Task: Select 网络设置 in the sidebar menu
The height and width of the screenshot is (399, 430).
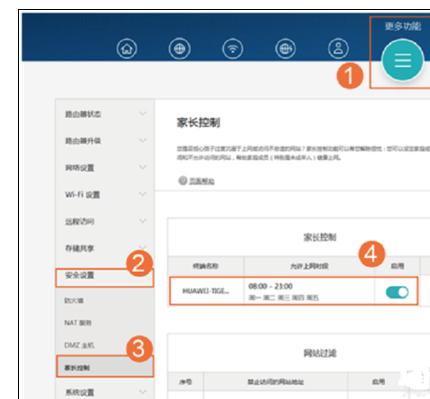Action: click(79, 168)
